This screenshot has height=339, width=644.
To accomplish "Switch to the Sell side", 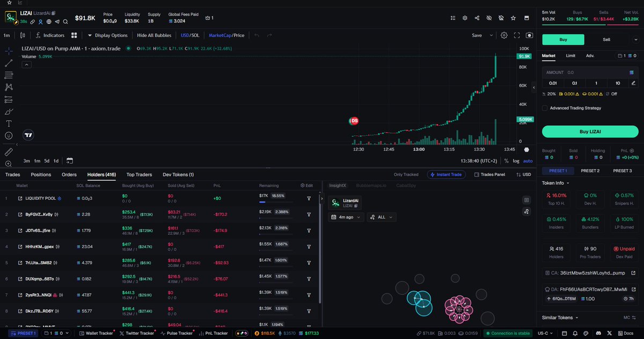I will pos(606,40).
